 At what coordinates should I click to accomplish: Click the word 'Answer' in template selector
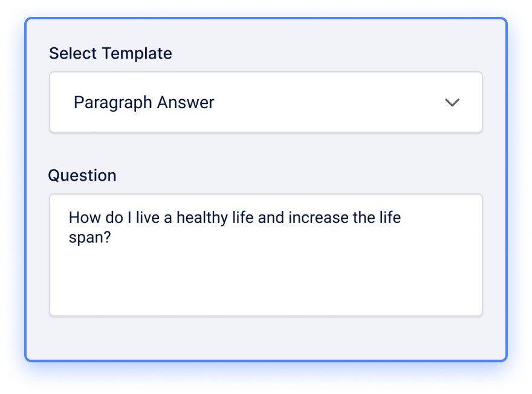[186, 102]
